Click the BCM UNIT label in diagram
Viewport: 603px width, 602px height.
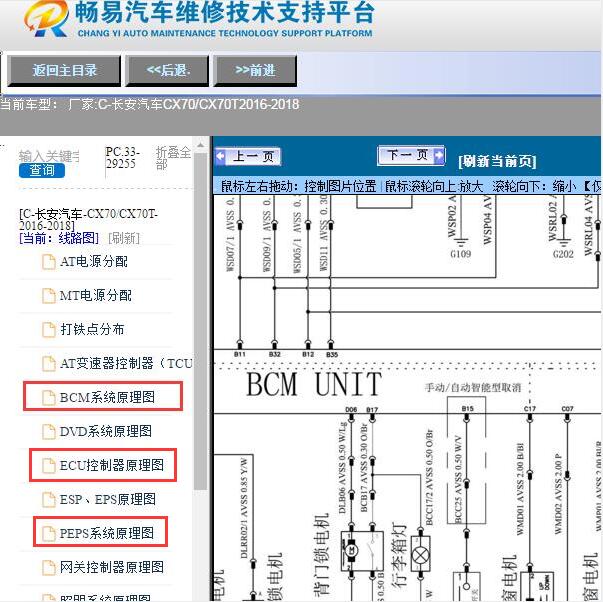(x=314, y=384)
